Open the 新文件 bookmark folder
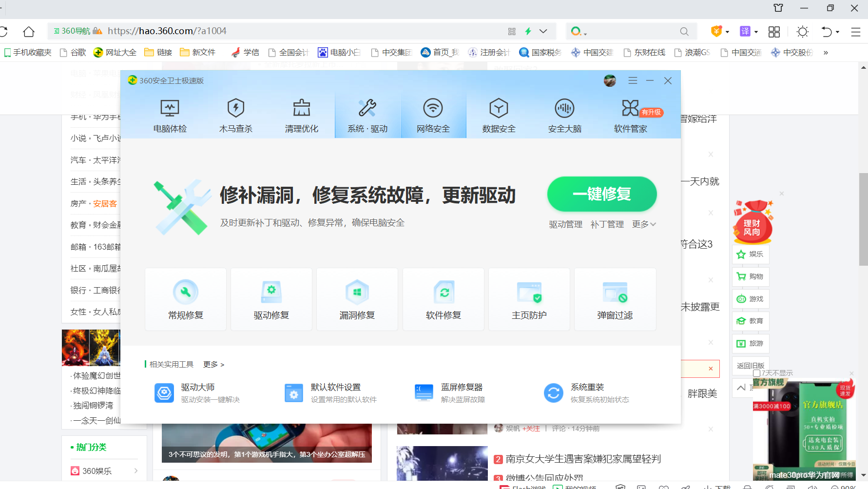 pyautogui.click(x=198, y=52)
